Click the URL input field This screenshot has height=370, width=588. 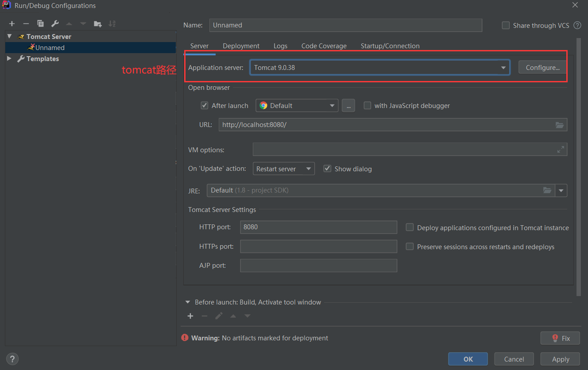393,125
